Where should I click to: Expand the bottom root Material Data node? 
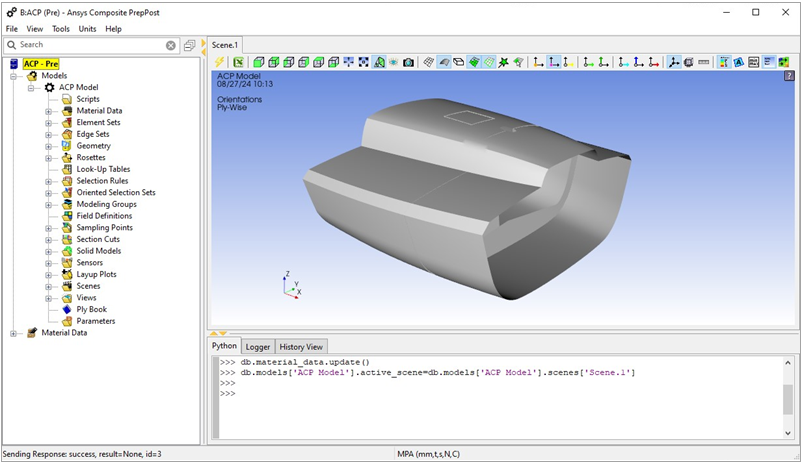(13, 334)
